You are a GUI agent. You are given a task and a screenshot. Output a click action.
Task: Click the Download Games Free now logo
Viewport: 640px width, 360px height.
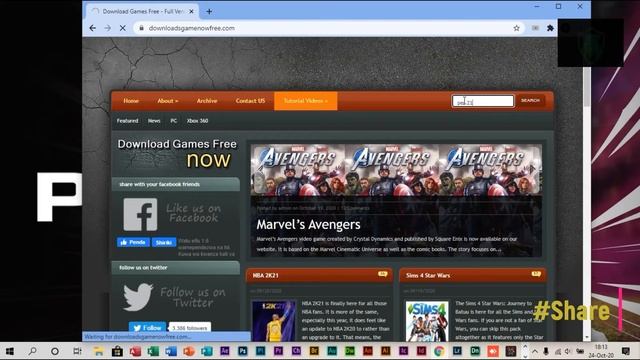[177, 154]
